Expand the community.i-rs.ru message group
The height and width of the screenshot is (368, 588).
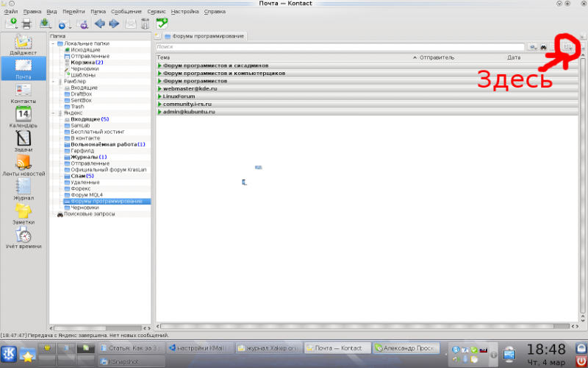tap(159, 104)
